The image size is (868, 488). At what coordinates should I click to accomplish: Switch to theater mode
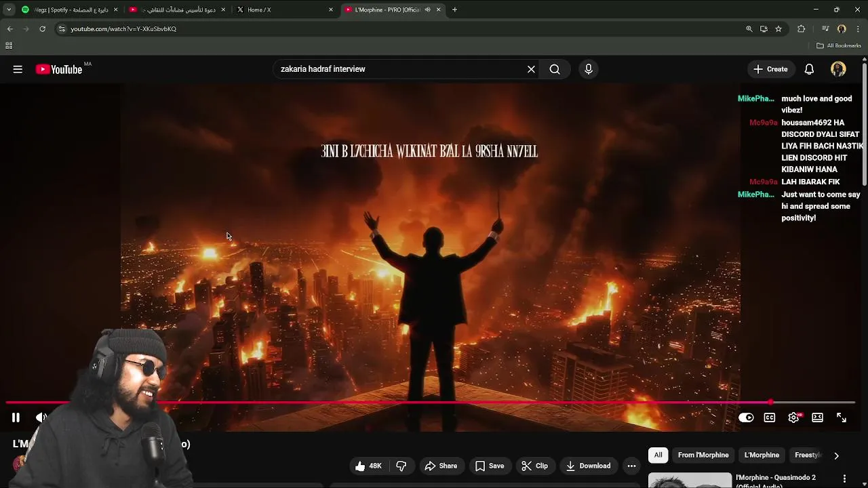coord(817,418)
